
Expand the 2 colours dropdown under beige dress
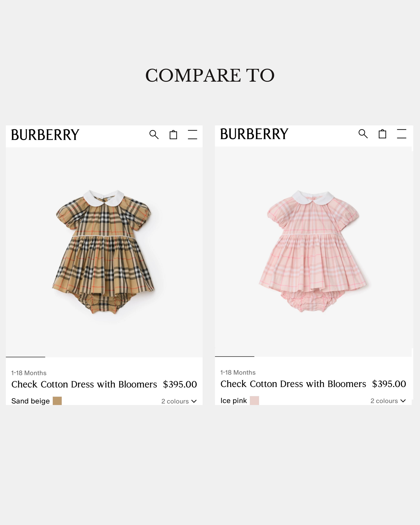point(179,401)
